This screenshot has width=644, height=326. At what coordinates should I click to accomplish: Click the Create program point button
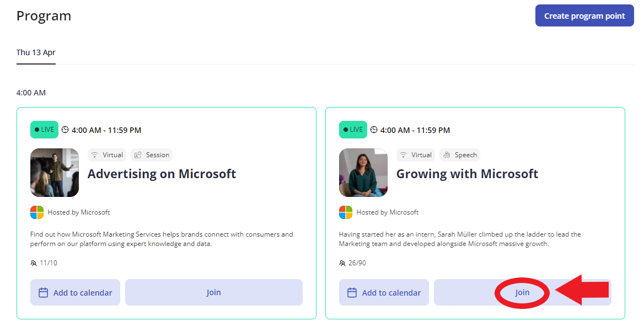584,15
